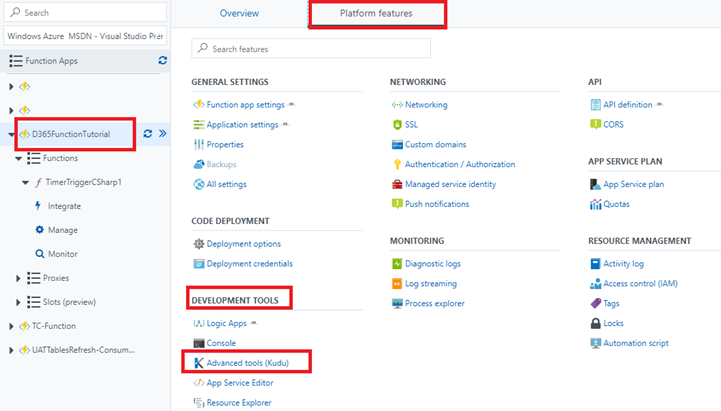This screenshot has width=721, height=411.
Task: Click the Diagnostic logs icon
Action: coord(397,264)
